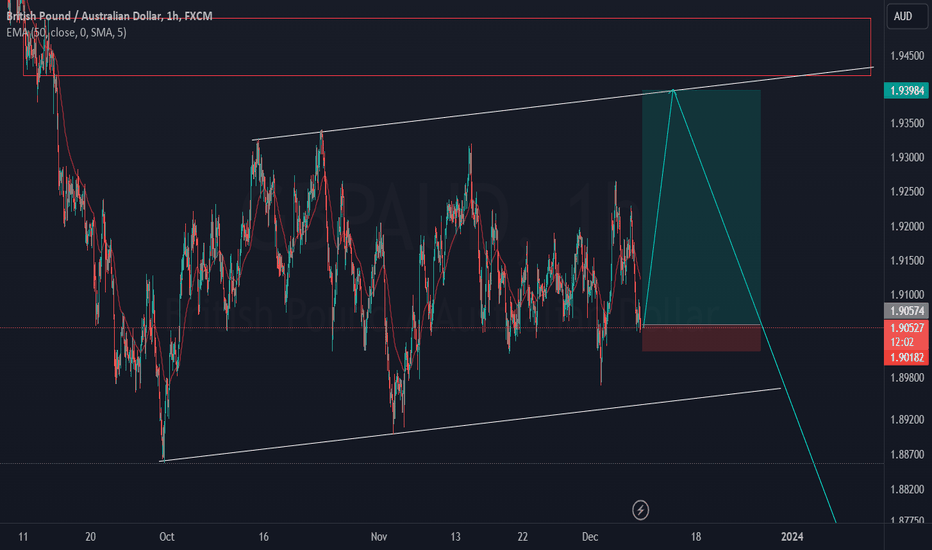
Task: Click the 1.92500 price scale value
Action: [907, 191]
